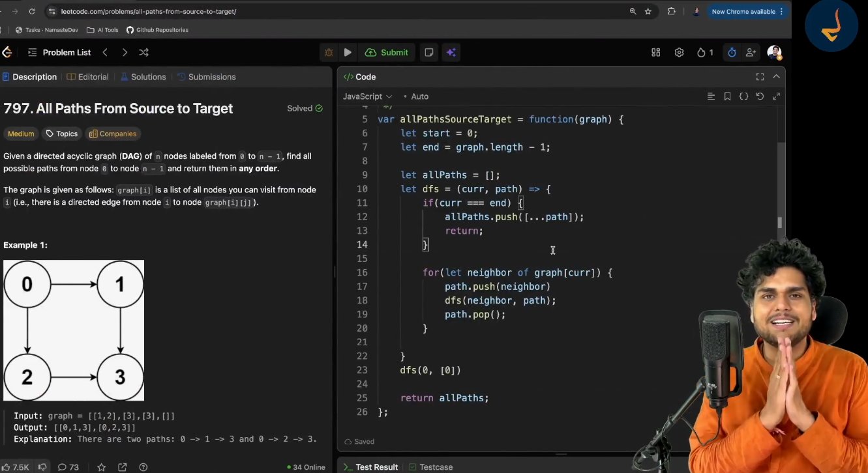Click the code editor vertical scrollbar
This screenshot has width=868, height=473.
[780, 222]
